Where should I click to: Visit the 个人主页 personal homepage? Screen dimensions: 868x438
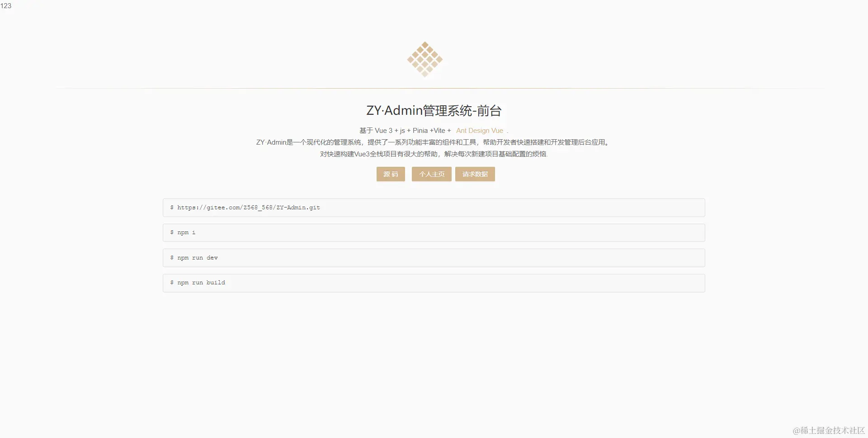(x=431, y=174)
